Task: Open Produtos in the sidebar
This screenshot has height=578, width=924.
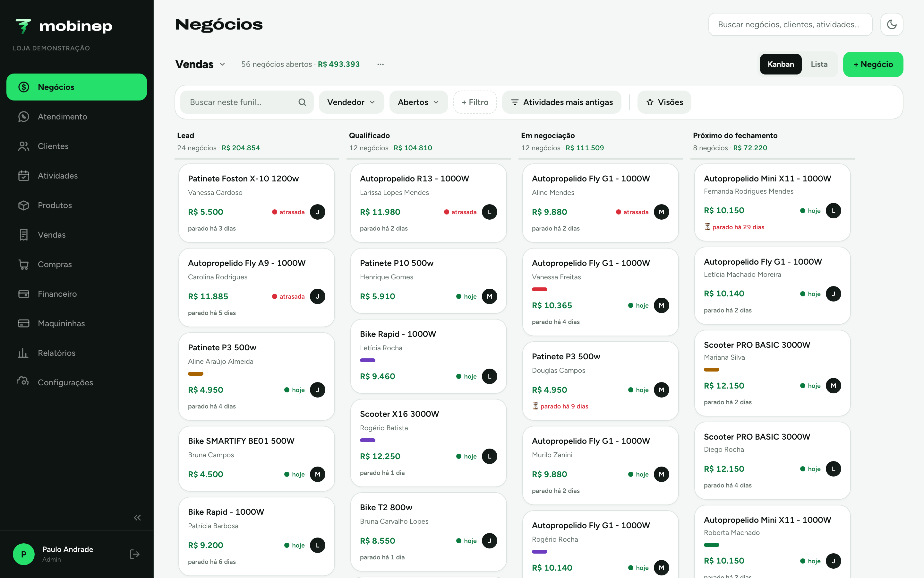Action: (x=76, y=205)
